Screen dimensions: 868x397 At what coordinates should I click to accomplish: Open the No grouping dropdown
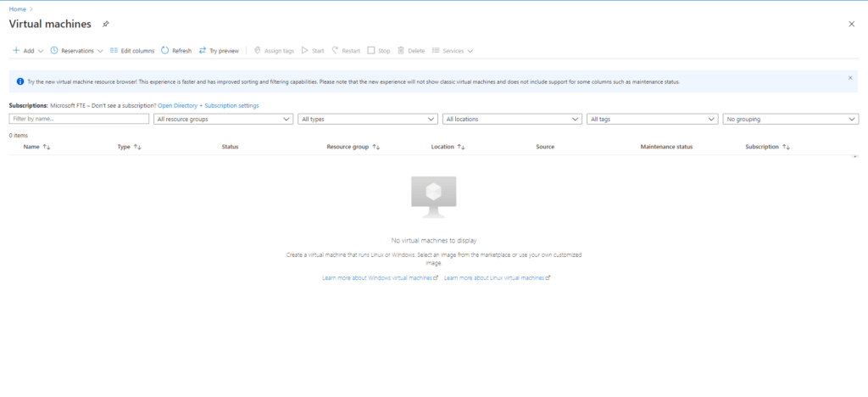791,120
